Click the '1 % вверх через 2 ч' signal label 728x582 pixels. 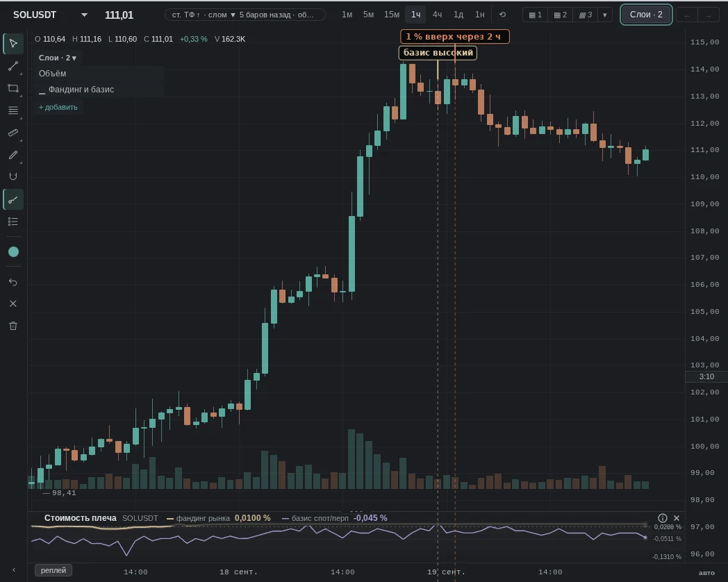454,37
